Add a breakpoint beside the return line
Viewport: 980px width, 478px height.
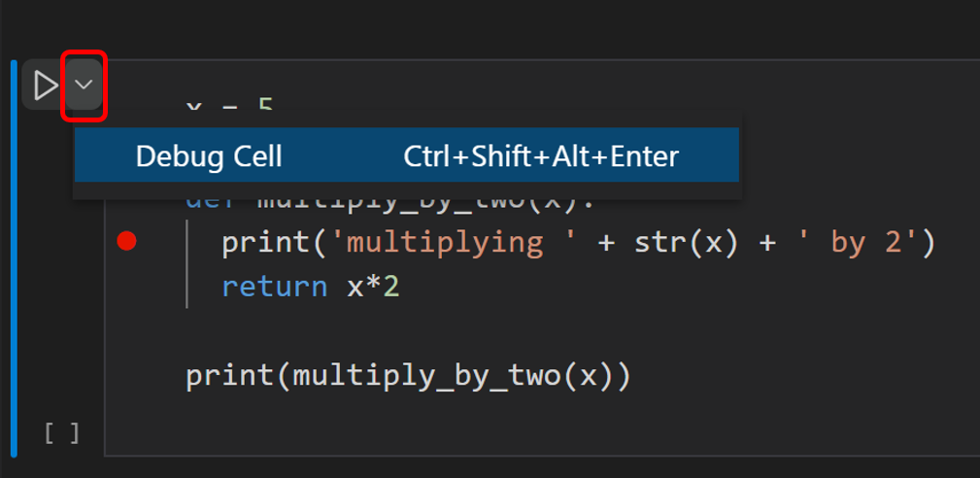(x=126, y=287)
